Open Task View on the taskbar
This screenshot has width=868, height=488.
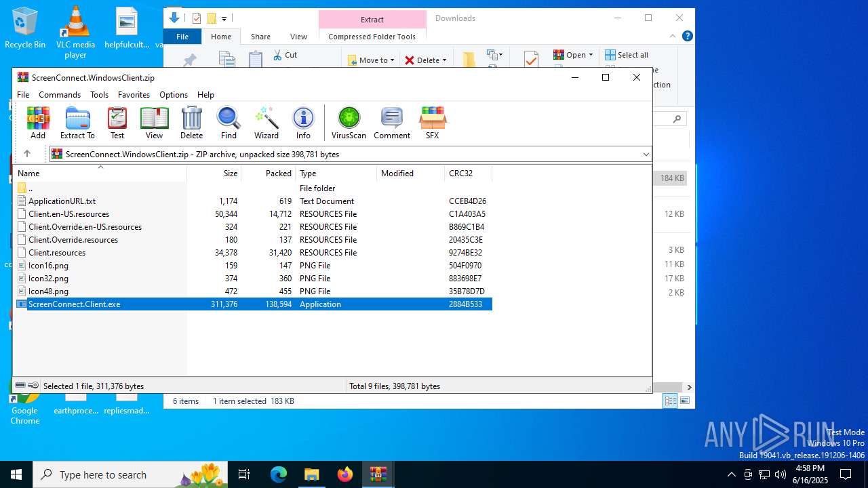click(x=244, y=474)
